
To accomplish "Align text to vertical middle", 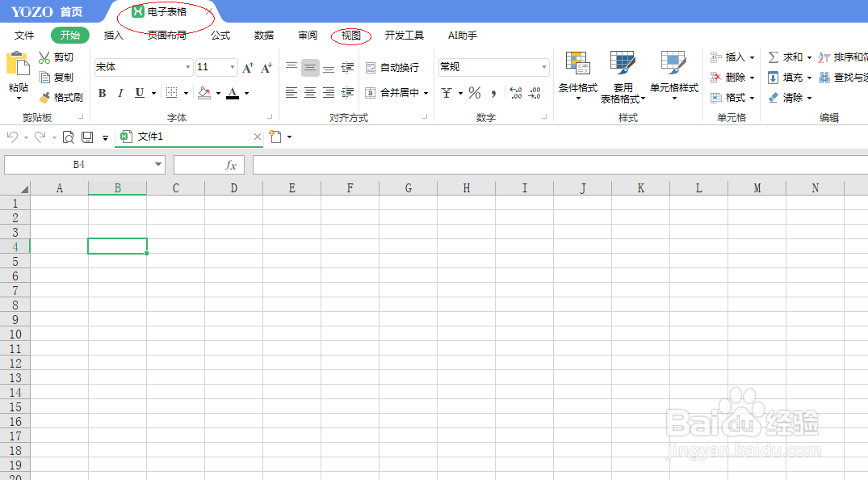I will point(310,68).
